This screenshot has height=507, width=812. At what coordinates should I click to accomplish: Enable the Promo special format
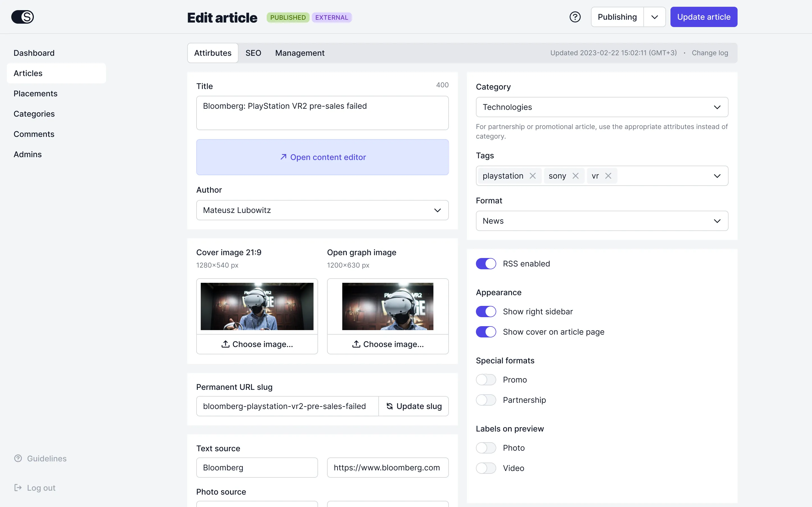486,380
